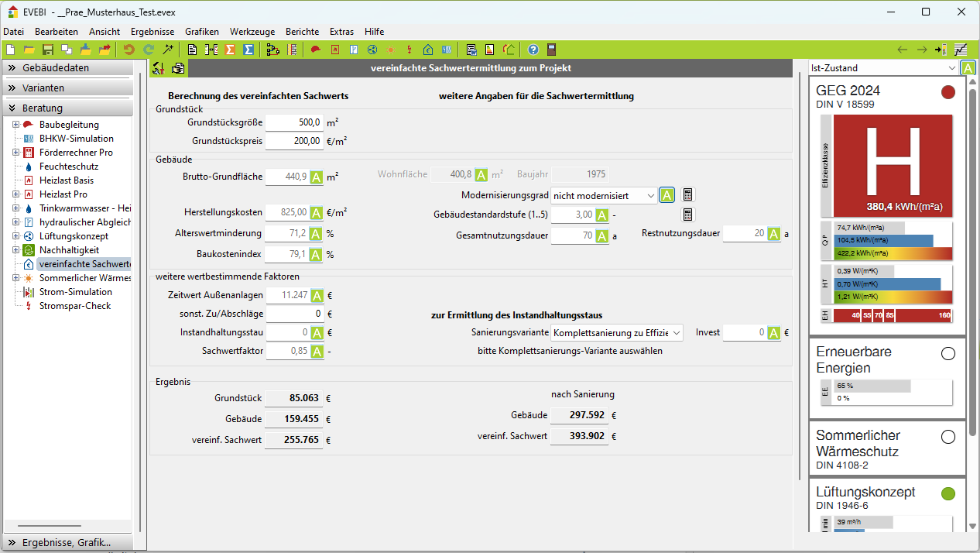Click the orange sigma summary icon
This screenshot has width=980, height=553.
(x=230, y=50)
